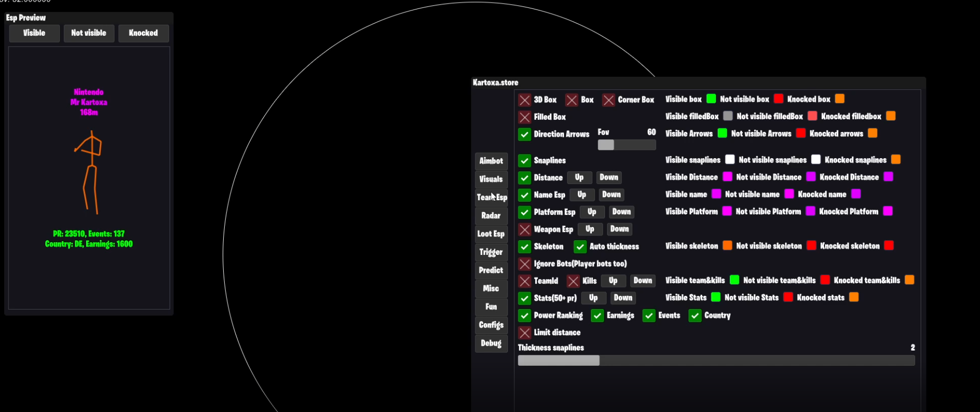Enable the 3D Box checkbox
The image size is (980, 412).
(525, 100)
